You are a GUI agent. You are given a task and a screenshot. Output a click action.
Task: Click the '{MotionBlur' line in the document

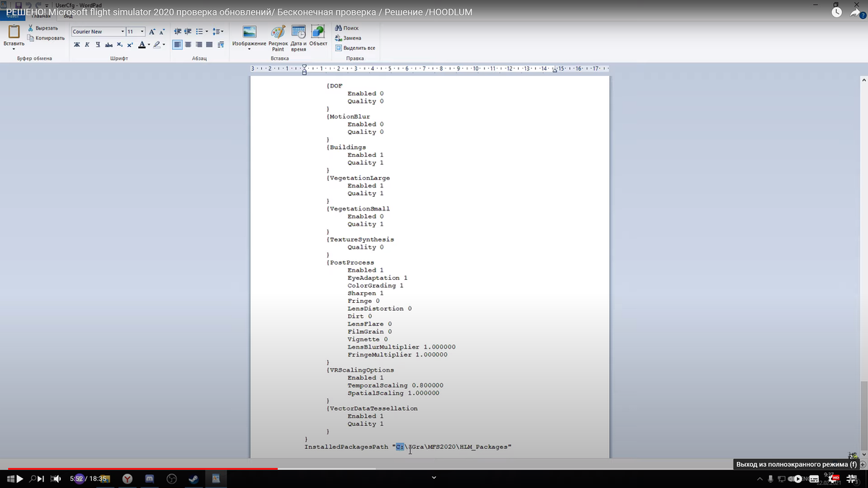point(348,116)
